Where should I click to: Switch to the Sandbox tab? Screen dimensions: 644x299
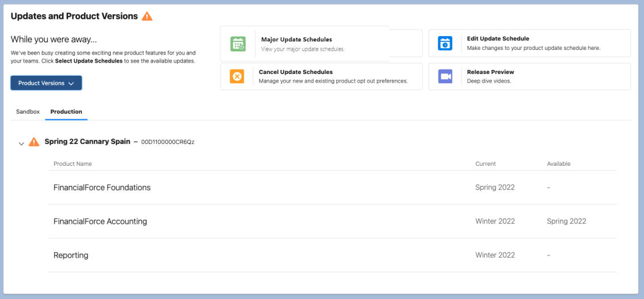point(28,112)
